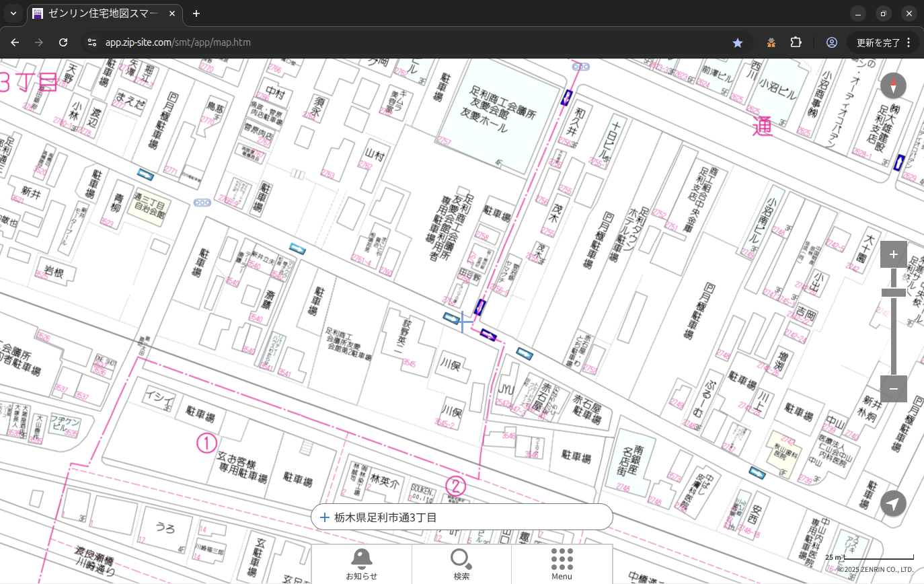Go forward in browser history
This screenshot has width=924, height=584.
coord(39,42)
